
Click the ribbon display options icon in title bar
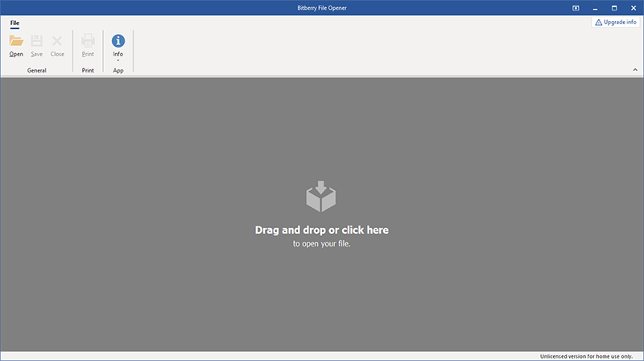click(x=576, y=8)
